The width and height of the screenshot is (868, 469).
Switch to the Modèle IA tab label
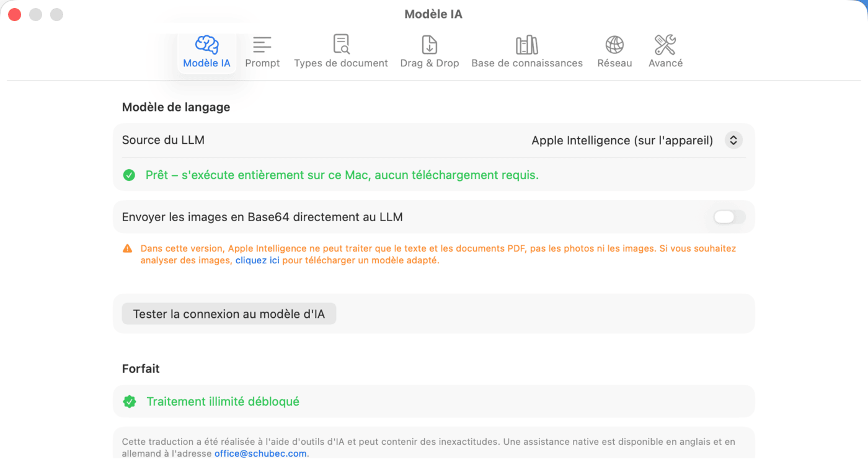206,63
